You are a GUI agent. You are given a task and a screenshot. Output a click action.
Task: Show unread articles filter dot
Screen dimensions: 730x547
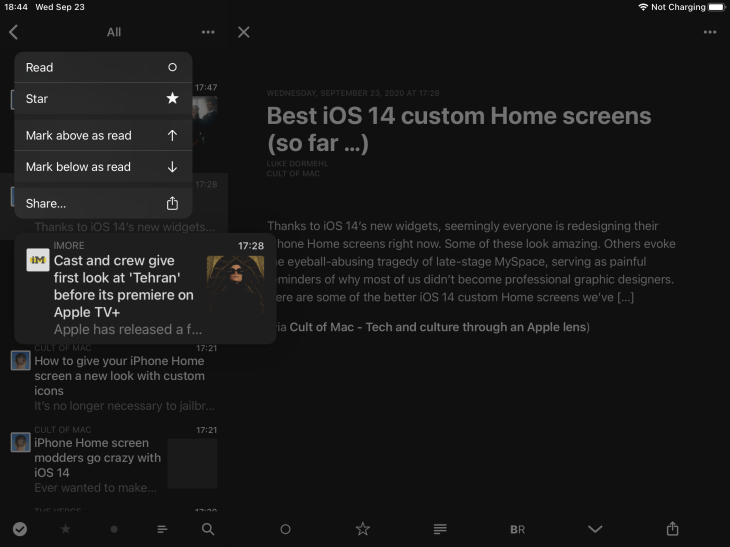click(114, 529)
